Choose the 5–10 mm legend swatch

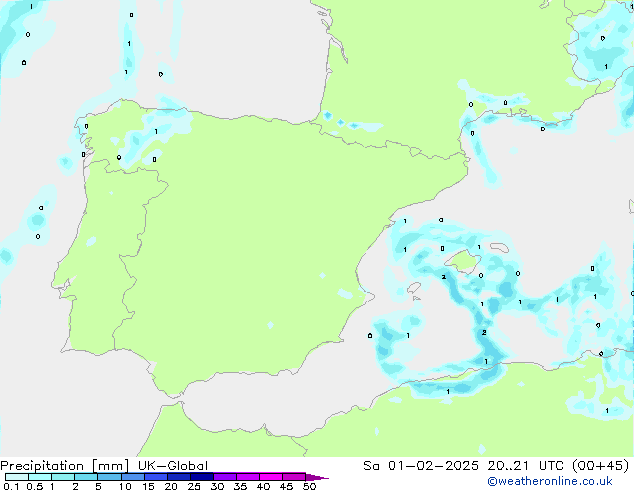(x=109, y=477)
